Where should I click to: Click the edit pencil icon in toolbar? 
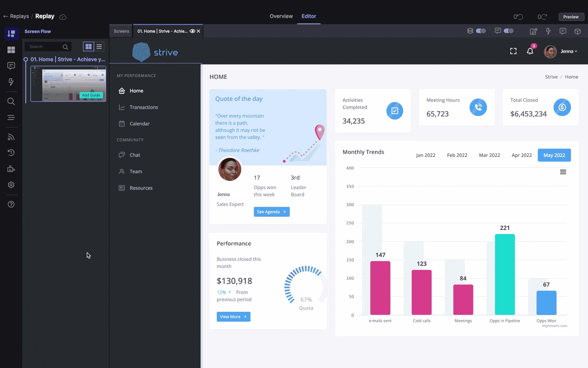point(533,31)
